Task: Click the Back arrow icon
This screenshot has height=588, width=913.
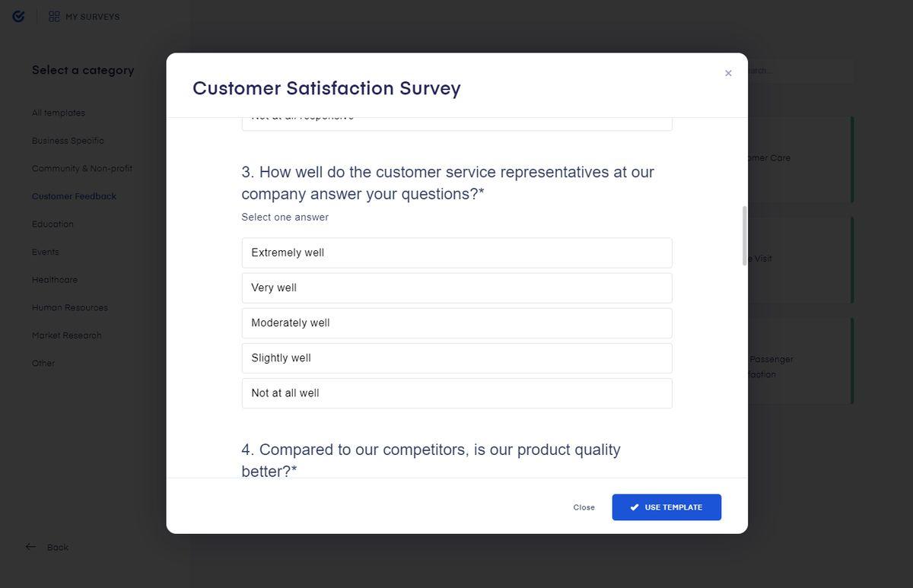Action: [30, 547]
